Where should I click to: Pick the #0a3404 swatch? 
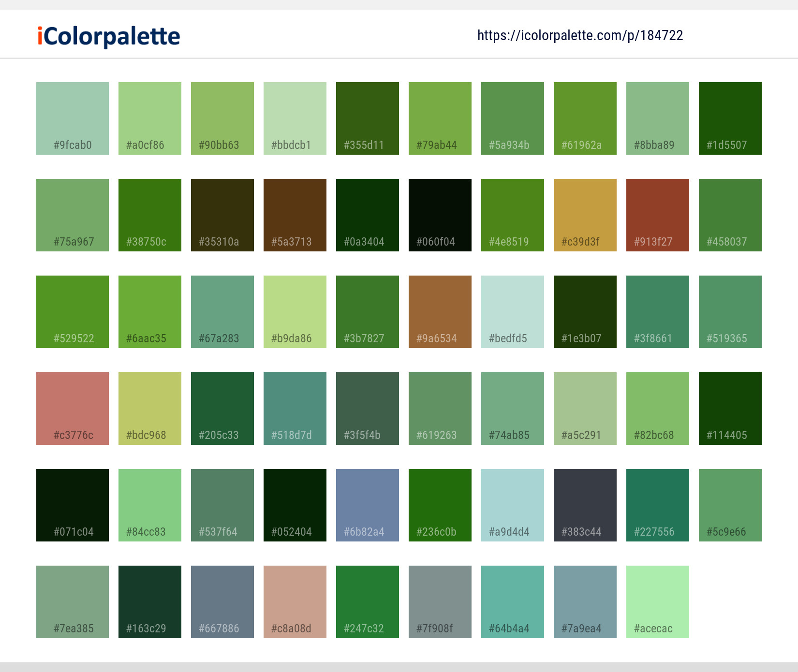[368, 215]
